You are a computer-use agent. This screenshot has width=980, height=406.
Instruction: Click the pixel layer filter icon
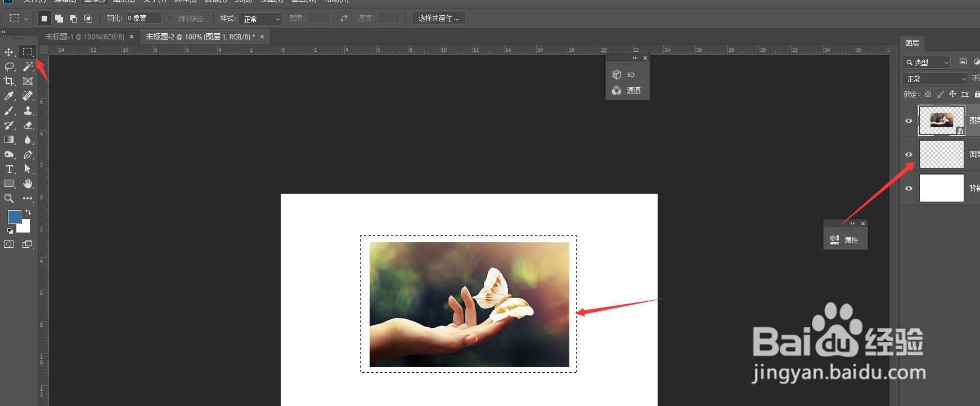point(963,62)
